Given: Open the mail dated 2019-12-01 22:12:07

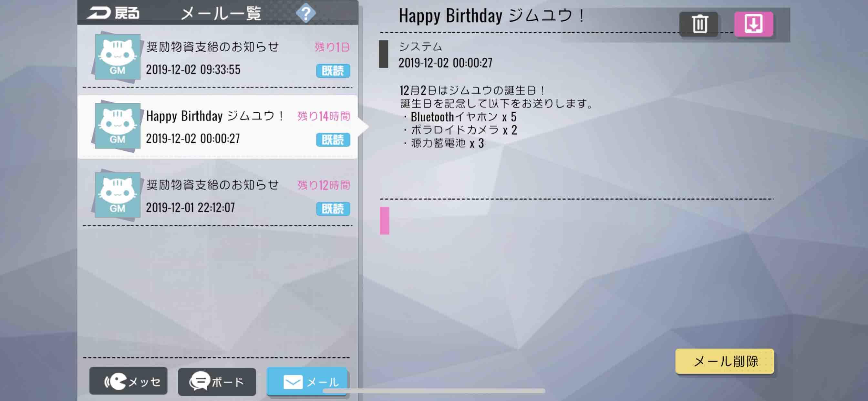Looking at the screenshot, I should pos(218,195).
